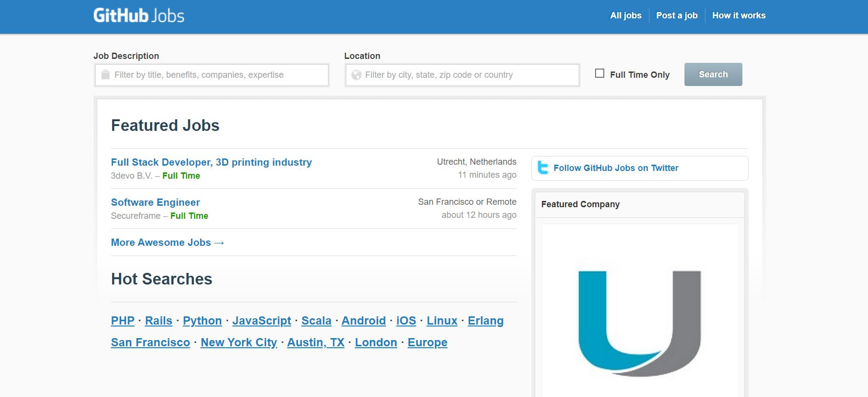This screenshot has width=868, height=397.
Task: Click the Twitter bird icon
Action: point(543,168)
